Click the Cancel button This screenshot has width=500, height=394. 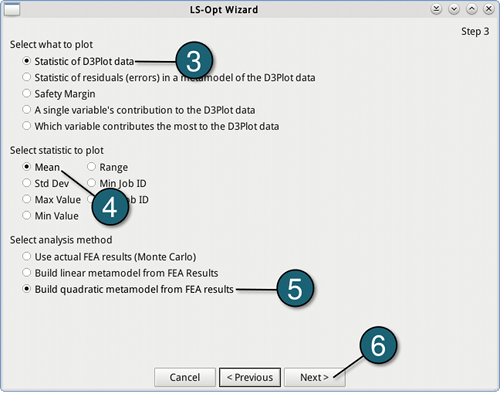click(185, 377)
